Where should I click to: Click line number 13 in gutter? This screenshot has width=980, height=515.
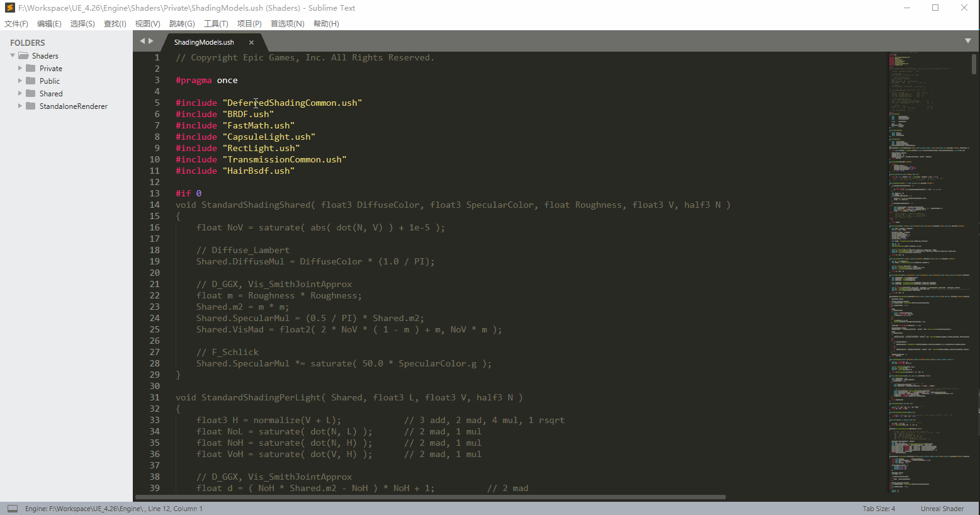(x=155, y=193)
